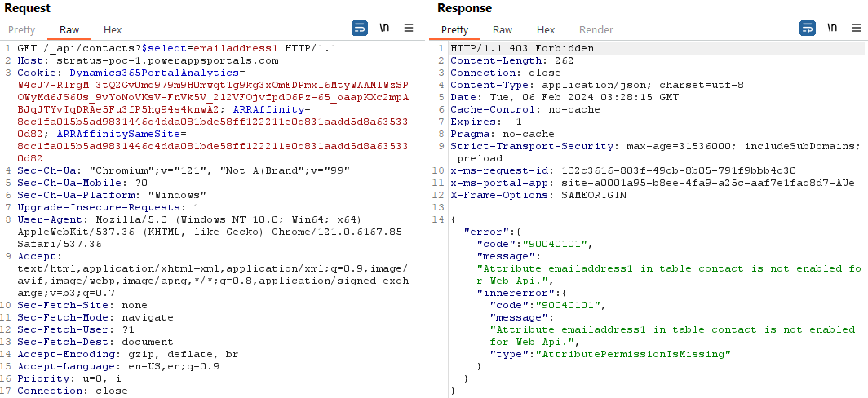This screenshot has width=868, height=398.
Task: Click the Response panel title
Action: click(x=464, y=8)
